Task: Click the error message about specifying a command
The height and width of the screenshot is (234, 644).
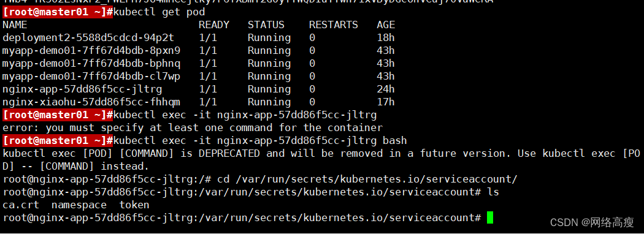Action: pyautogui.click(x=193, y=127)
